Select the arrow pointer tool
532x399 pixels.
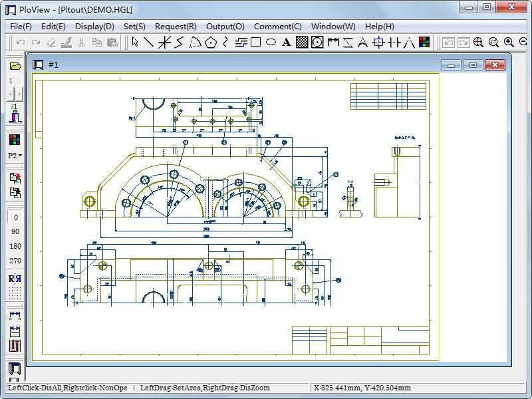tap(136, 43)
